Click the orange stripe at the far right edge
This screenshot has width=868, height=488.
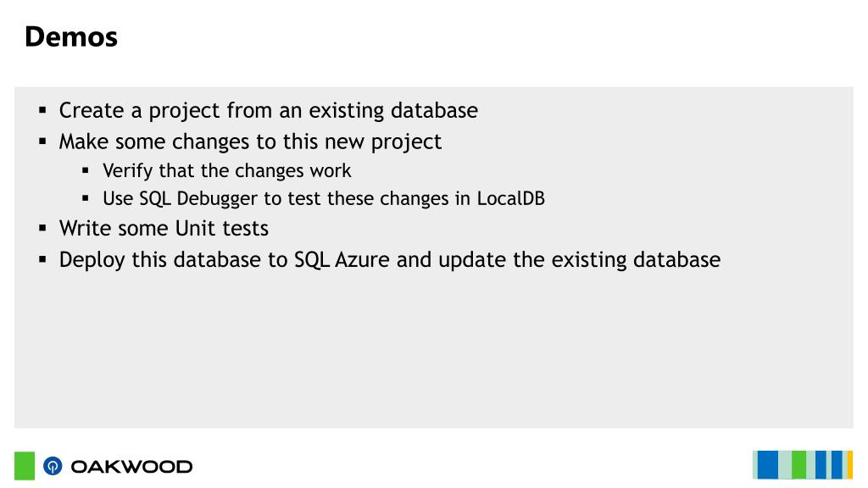pos(849,465)
